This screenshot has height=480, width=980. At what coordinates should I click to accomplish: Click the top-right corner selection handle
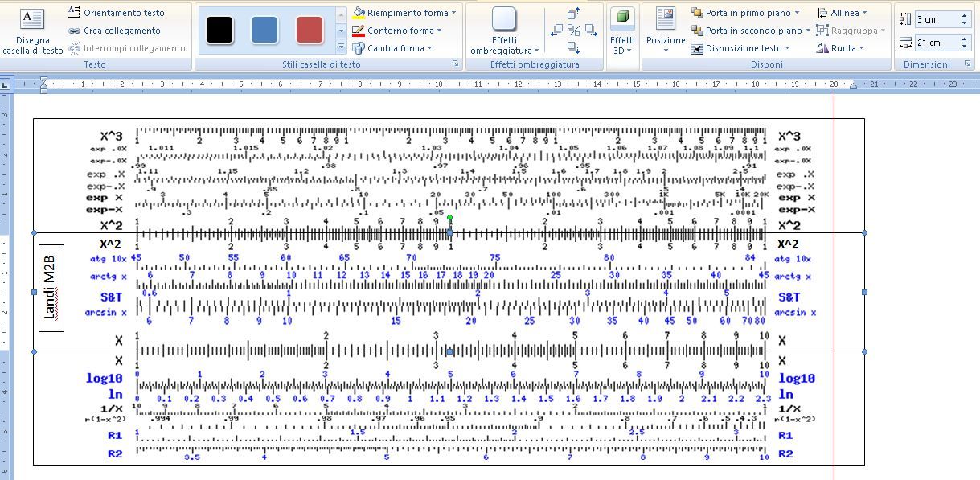point(864,232)
